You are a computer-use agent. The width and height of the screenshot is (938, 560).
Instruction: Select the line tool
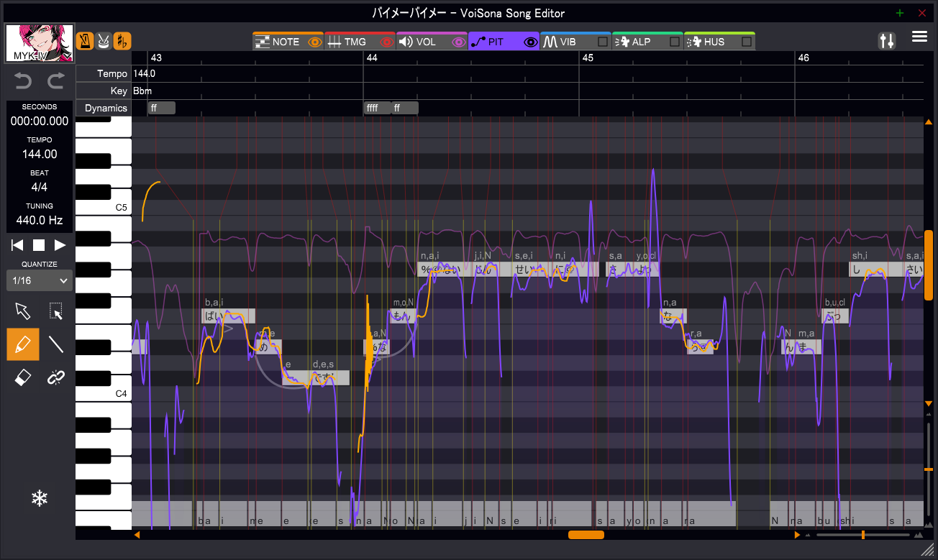(56, 344)
